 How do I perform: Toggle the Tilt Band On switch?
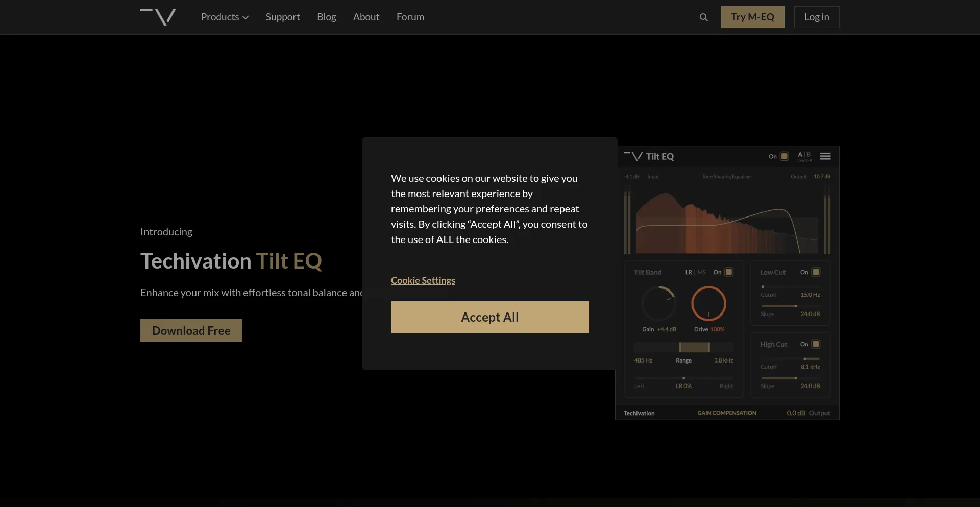coord(729,272)
